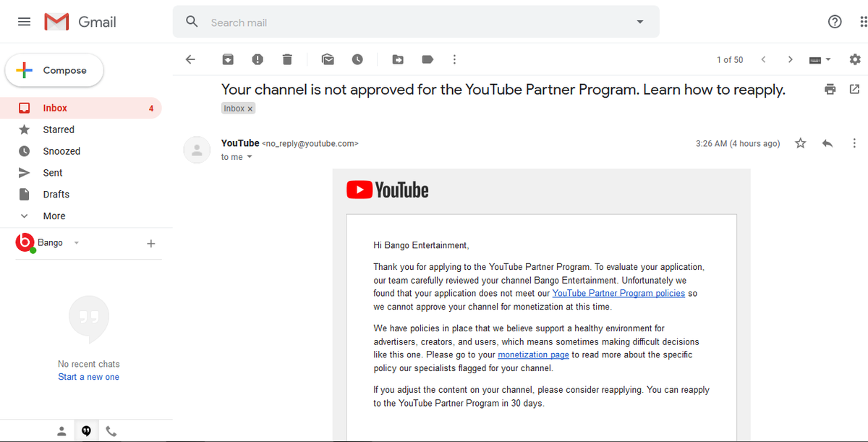Click the 'No recent chats' text
The width and height of the screenshot is (868, 442).
coord(89,364)
